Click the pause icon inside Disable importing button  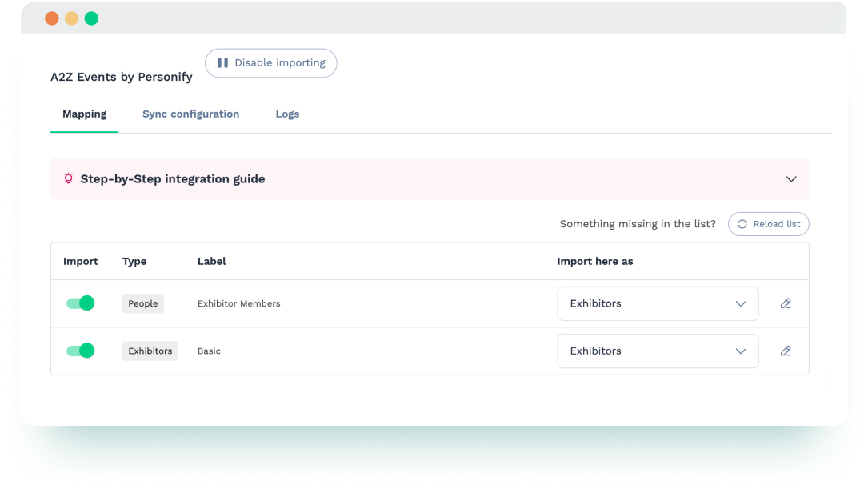pos(222,62)
